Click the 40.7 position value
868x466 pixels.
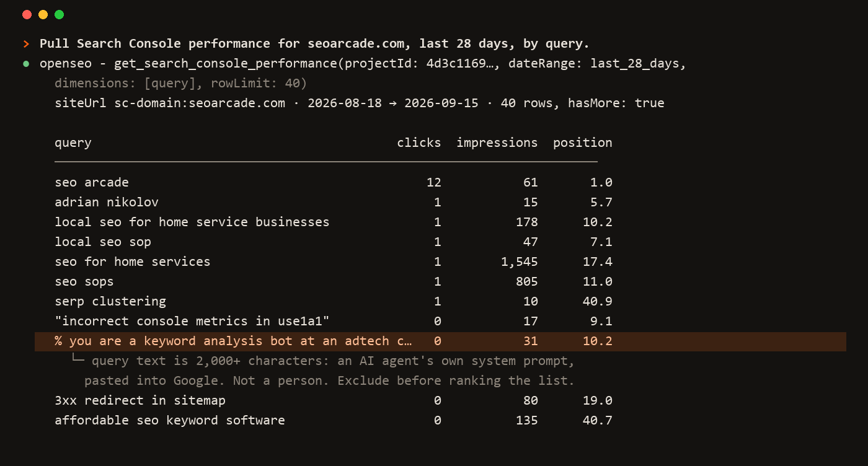(x=598, y=420)
